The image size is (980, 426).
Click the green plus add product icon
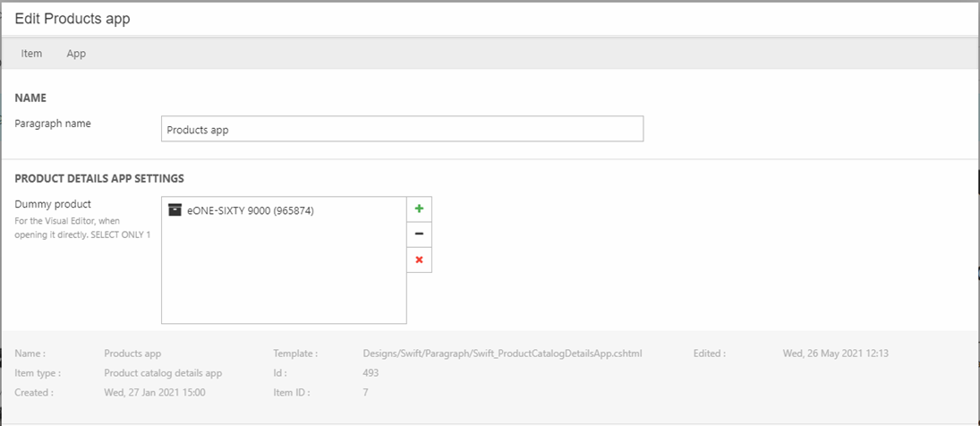tap(419, 209)
